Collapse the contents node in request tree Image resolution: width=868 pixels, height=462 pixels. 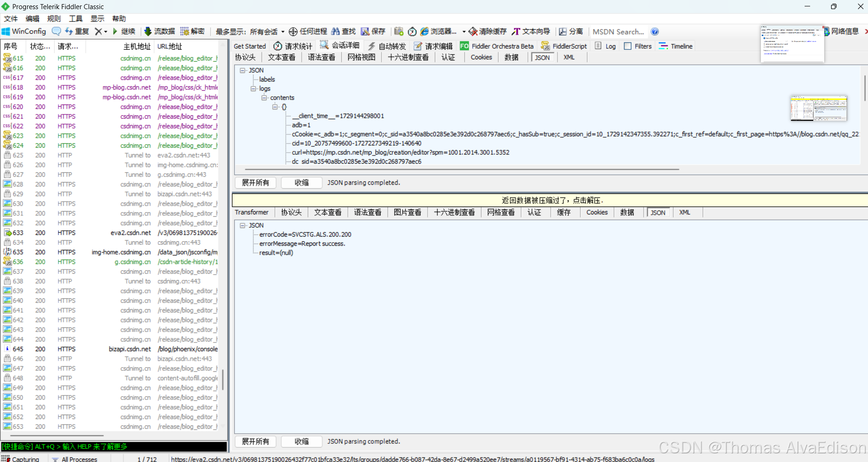(264, 98)
